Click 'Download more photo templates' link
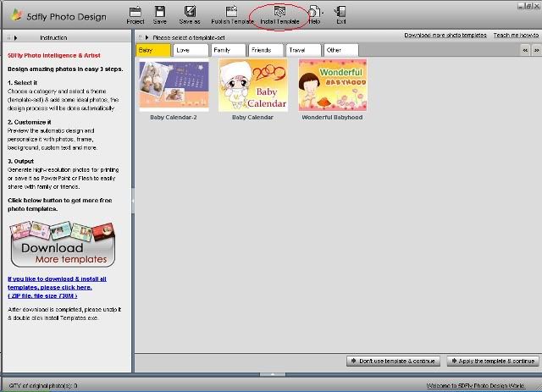 pyautogui.click(x=445, y=36)
